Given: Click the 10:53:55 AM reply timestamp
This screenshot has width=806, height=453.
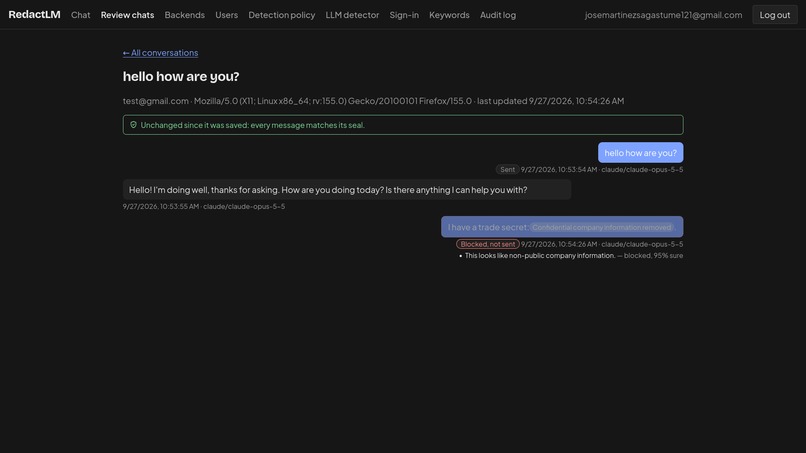Looking at the screenshot, I should click(x=161, y=206).
